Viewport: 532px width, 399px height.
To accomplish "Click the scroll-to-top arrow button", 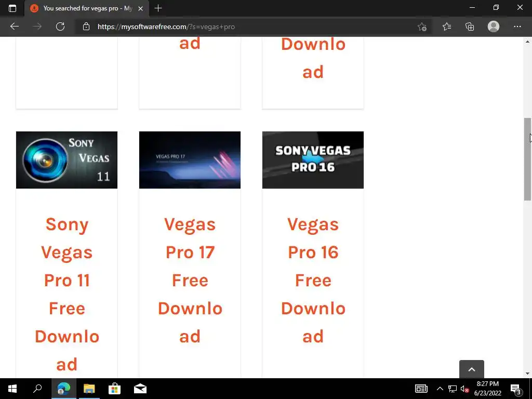I will pyautogui.click(x=472, y=369).
